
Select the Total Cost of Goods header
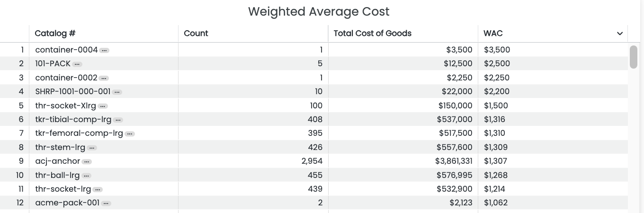click(x=373, y=33)
